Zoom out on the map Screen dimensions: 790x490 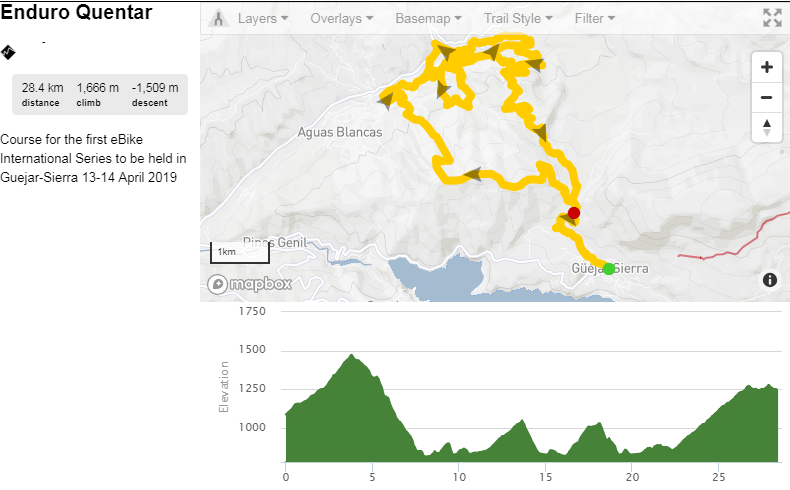coord(766,98)
